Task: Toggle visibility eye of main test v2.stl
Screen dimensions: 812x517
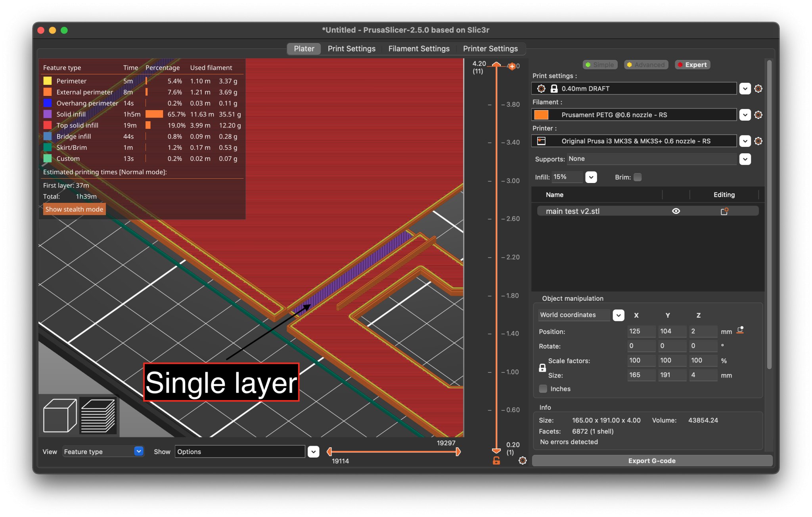Action: [x=676, y=211]
